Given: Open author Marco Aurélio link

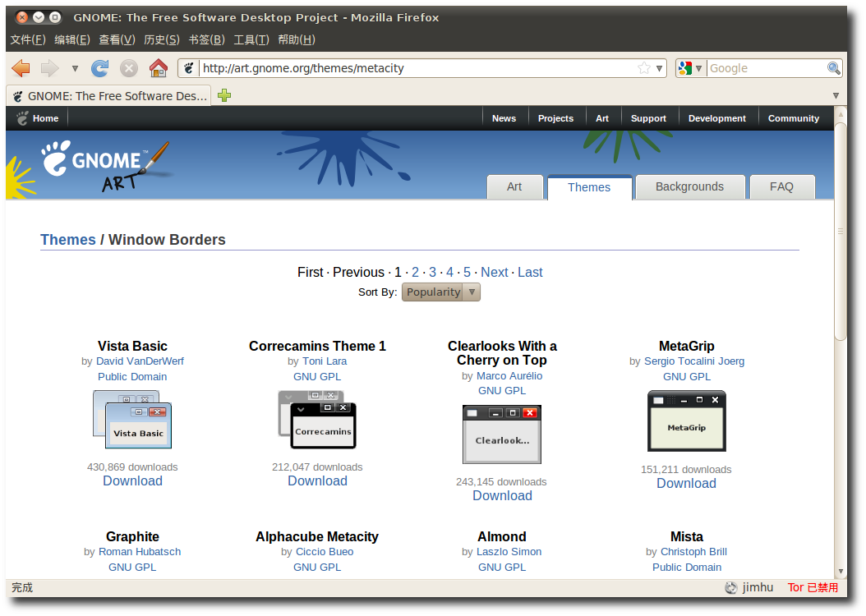Looking at the screenshot, I should pyautogui.click(x=509, y=376).
